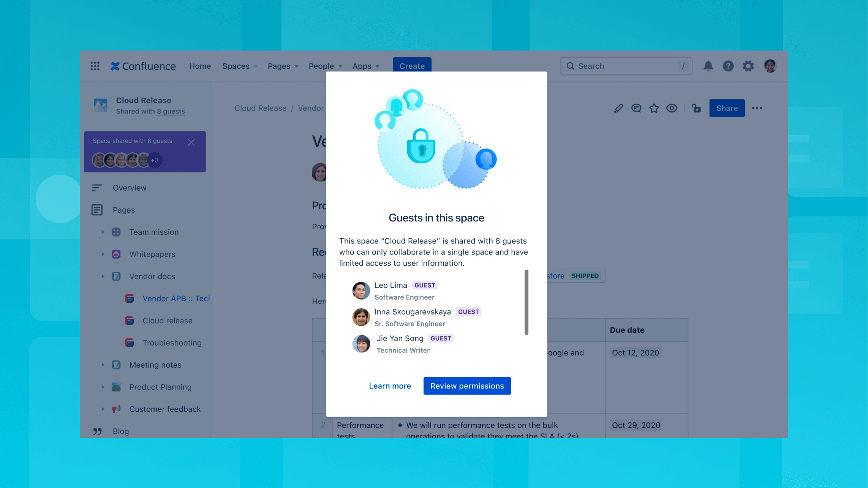Click the star/favorite icon
This screenshot has height=488, width=868.
[x=654, y=108]
